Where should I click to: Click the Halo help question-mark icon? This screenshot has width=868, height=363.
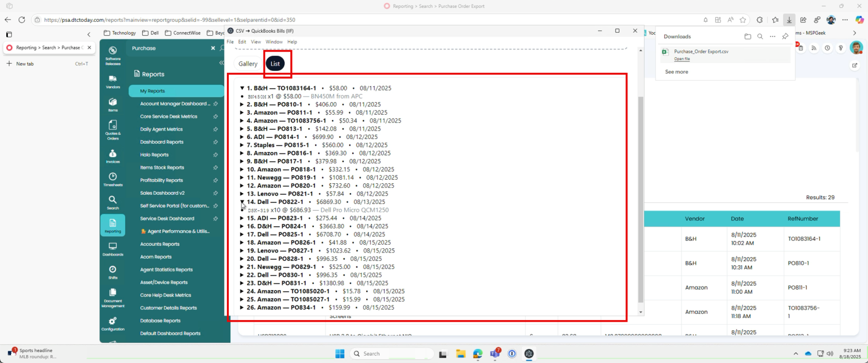[841, 48]
